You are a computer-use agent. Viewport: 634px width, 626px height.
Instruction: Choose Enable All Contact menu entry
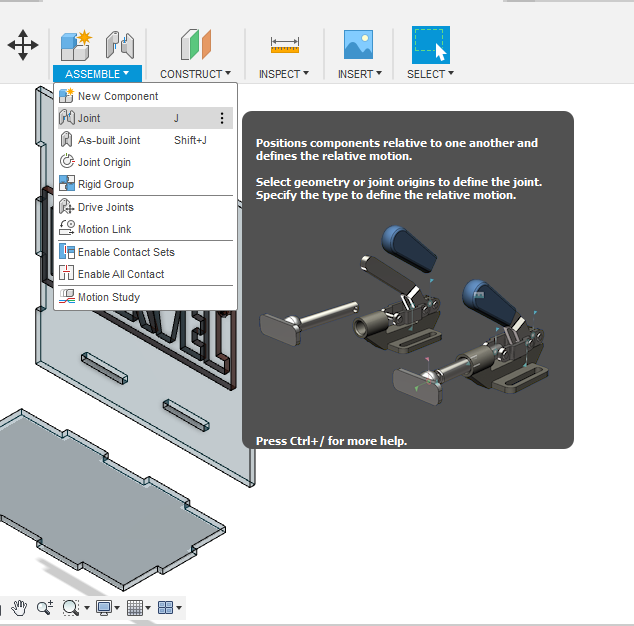click(145, 274)
